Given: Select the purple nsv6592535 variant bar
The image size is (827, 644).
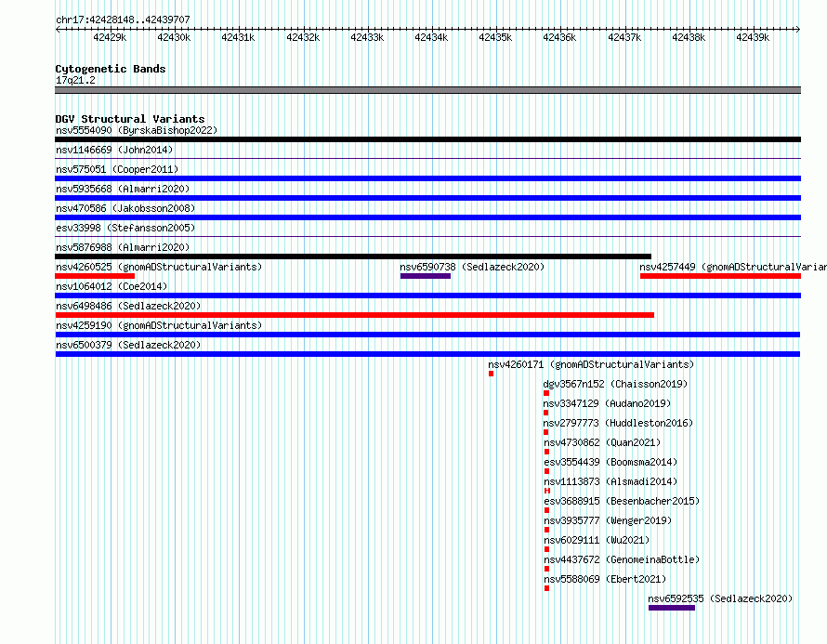Looking at the screenshot, I should tap(672, 608).
